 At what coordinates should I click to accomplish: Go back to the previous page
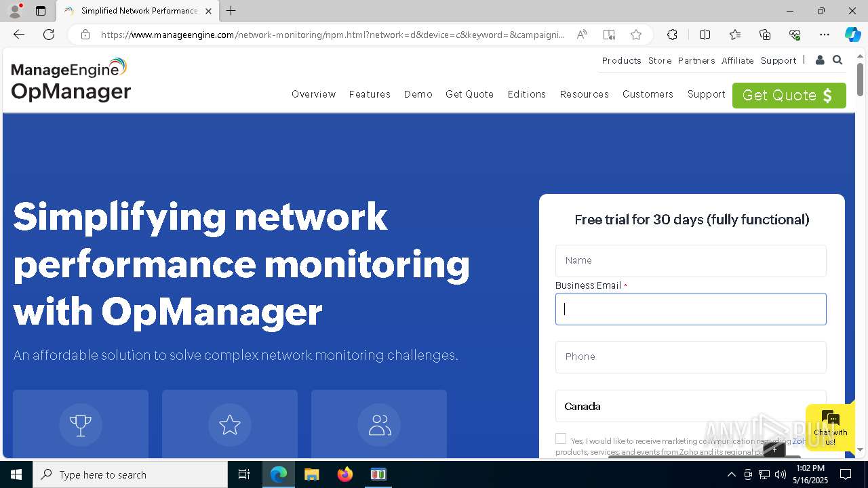tap(19, 35)
